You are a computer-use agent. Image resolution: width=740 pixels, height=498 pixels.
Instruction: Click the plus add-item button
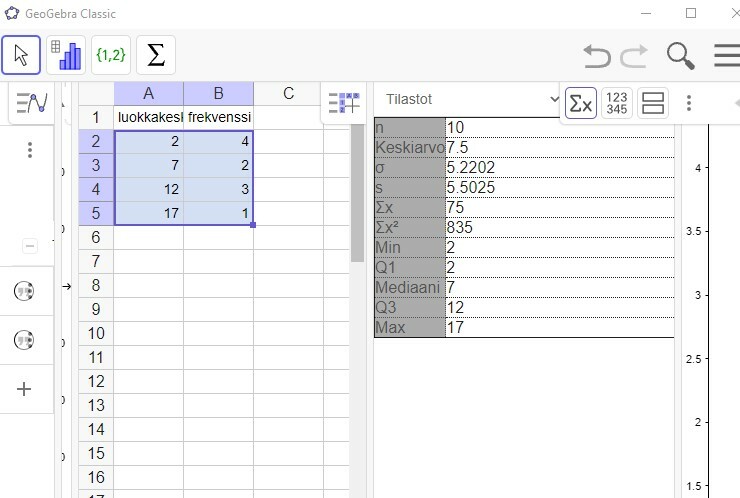24,389
